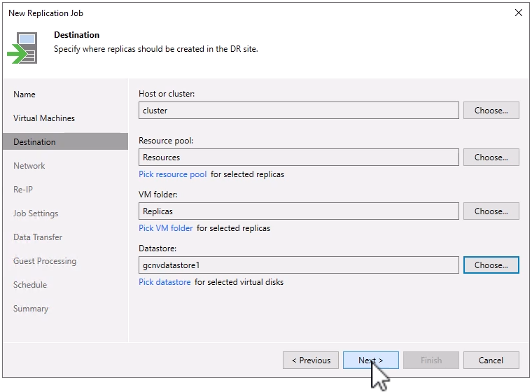Switch to the Virtual Machines step
This screenshot has width=532, height=392.
[x=44, y=118]
